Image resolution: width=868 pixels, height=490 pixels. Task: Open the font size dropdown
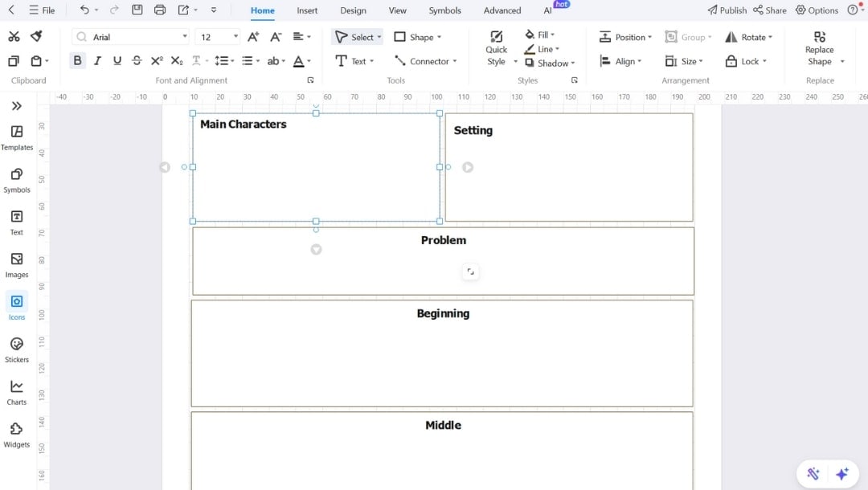(235, 36)
